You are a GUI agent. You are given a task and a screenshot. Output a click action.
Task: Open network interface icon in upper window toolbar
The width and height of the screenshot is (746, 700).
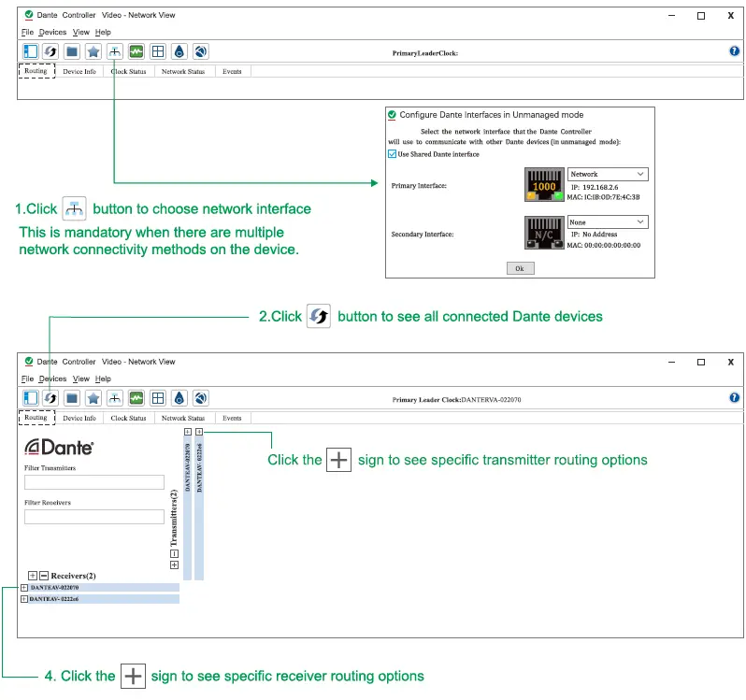pos(115,51)
